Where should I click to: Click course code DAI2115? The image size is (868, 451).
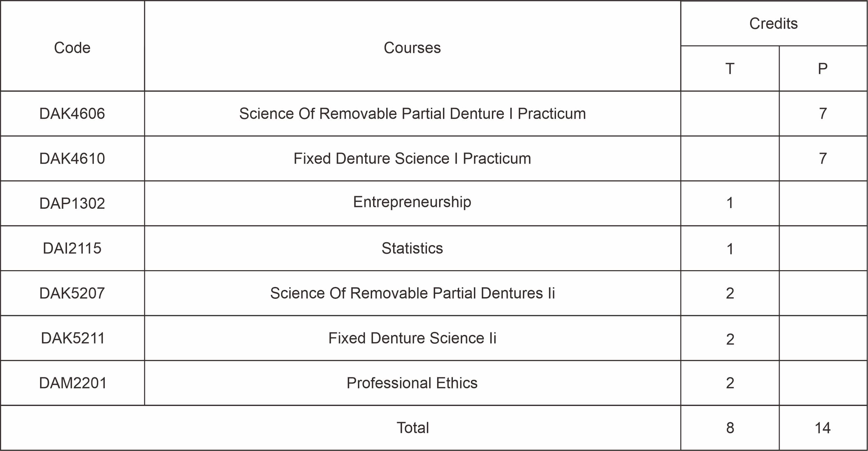[x=72, y=248]
